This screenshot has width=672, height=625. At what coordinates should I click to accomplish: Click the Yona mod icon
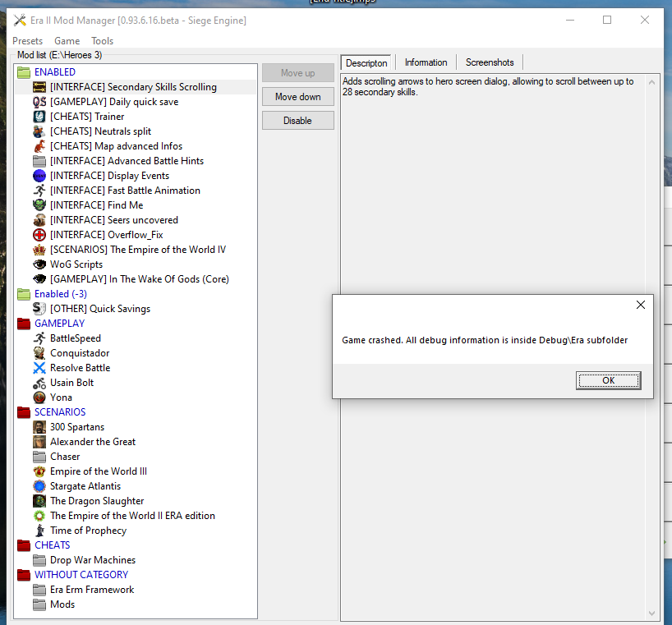pos(39,398)
